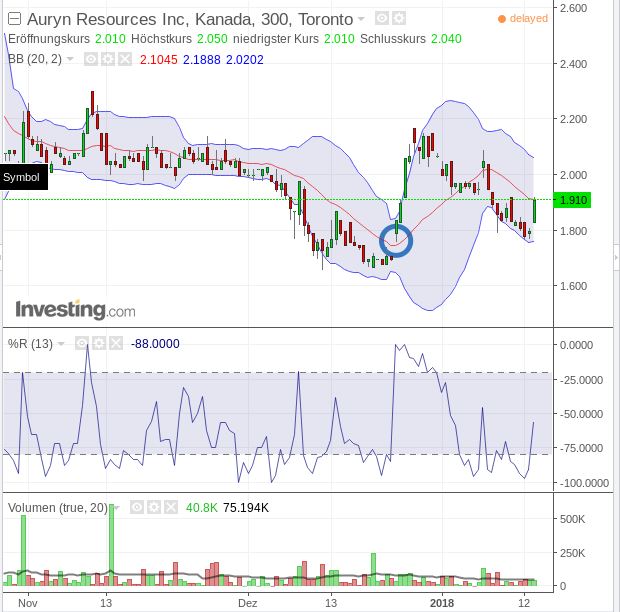
Task: Open %R (13) indicator settings gear
Action: click(x=99, y=343)
